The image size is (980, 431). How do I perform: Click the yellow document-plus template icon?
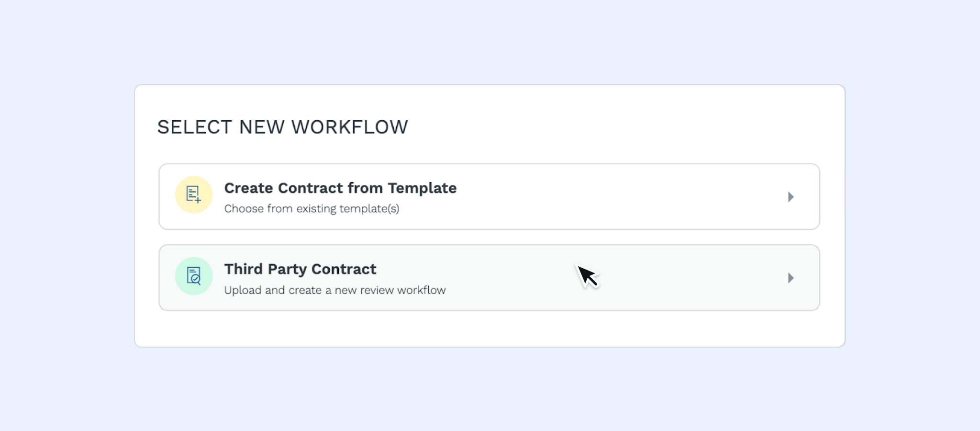pos(194,195)
